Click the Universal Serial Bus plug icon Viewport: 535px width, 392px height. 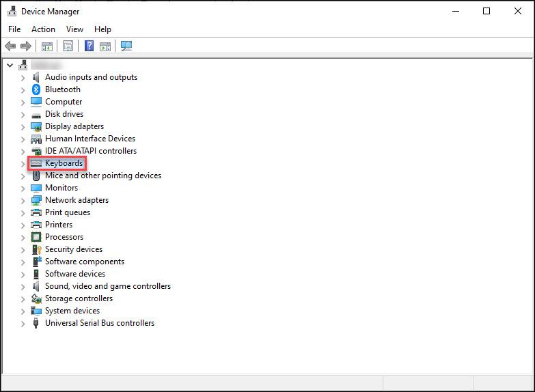point(36,323)
